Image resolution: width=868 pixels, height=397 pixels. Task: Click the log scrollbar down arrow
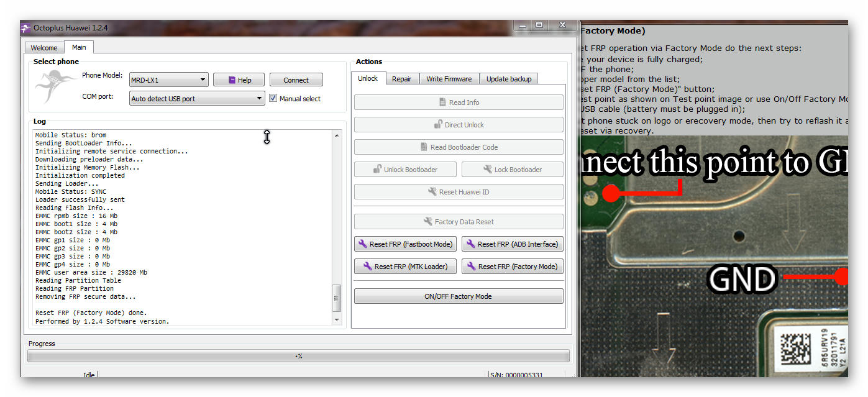[337, 319]
